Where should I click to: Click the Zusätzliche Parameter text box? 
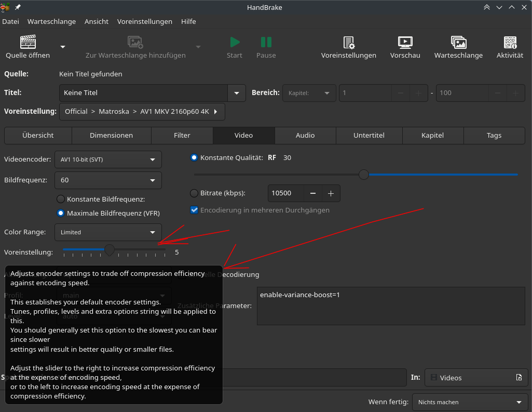click(x=391, y=305)
